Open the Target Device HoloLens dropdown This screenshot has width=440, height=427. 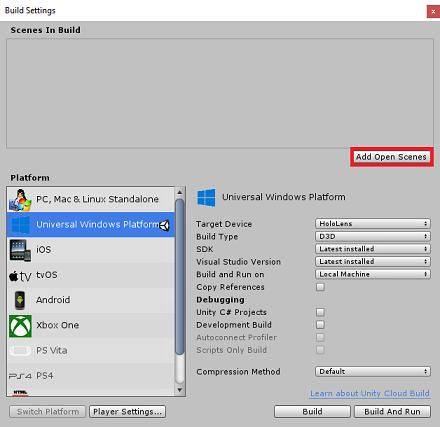click(373, 224)
